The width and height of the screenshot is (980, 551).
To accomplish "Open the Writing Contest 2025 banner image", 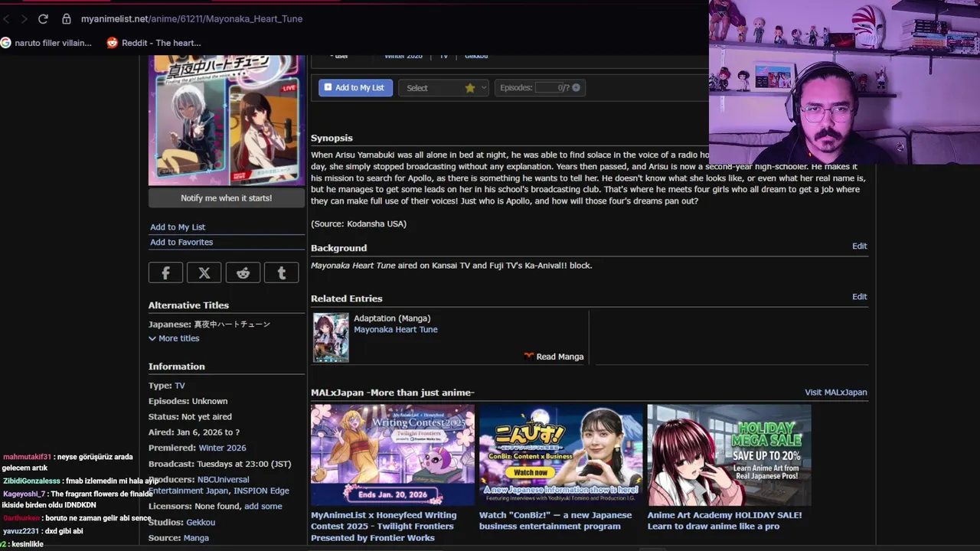I will coord(393,455).
